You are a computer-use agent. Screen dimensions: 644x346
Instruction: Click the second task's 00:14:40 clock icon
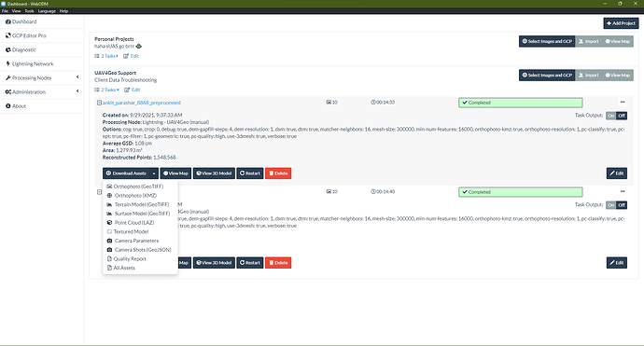pyautogui.click(x=373, y=192)
